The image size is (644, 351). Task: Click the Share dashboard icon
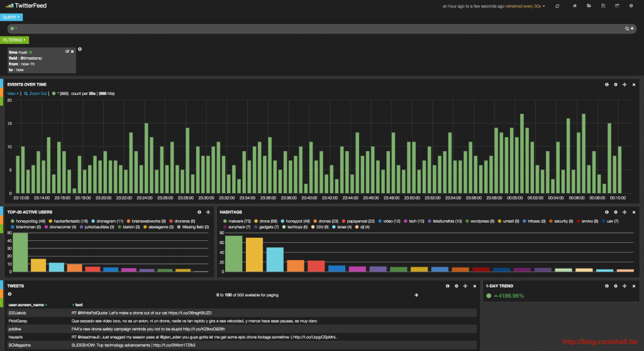(617, 6)
